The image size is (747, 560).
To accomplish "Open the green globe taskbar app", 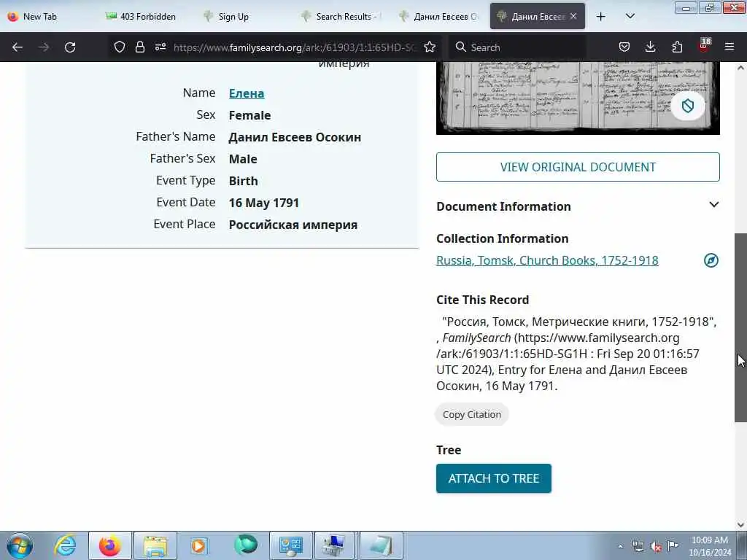I will coord(245,545).
